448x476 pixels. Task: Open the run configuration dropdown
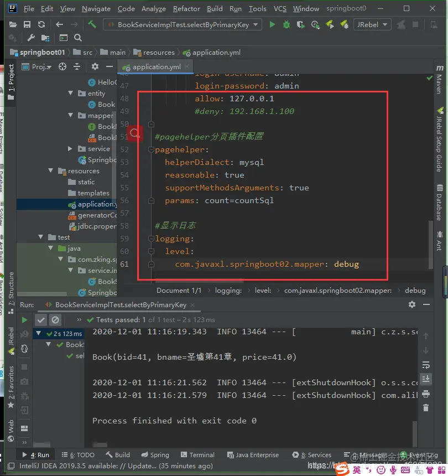point(183,24)
